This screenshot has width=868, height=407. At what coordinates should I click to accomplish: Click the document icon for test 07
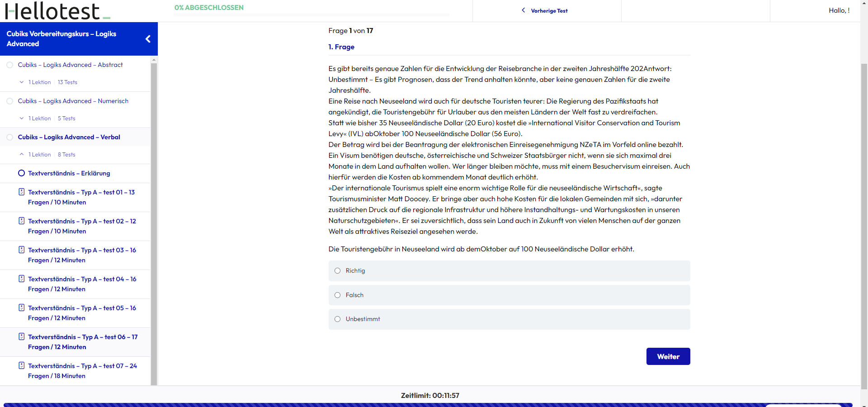coord(21,365)
